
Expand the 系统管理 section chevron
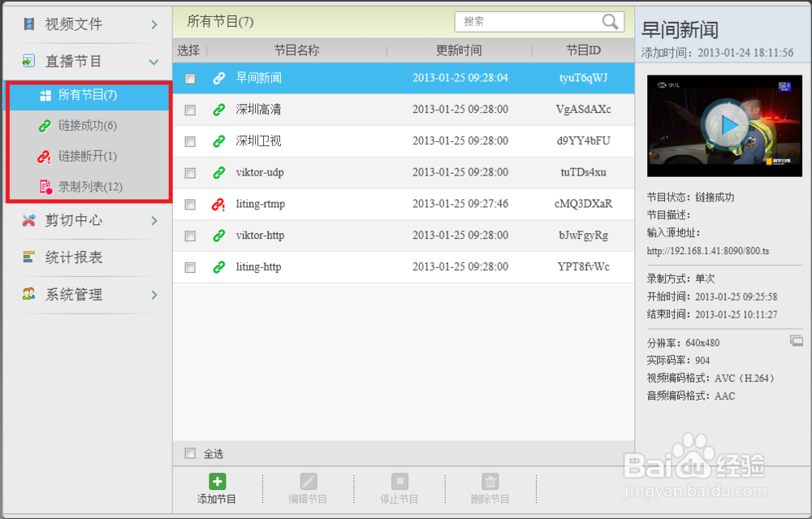(x=154, y=296)
